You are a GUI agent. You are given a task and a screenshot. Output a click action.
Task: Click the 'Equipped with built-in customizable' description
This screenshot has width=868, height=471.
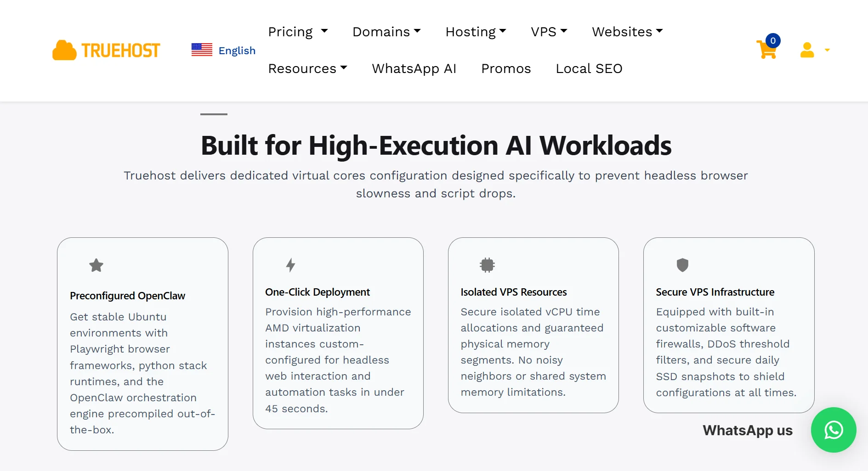726,352
